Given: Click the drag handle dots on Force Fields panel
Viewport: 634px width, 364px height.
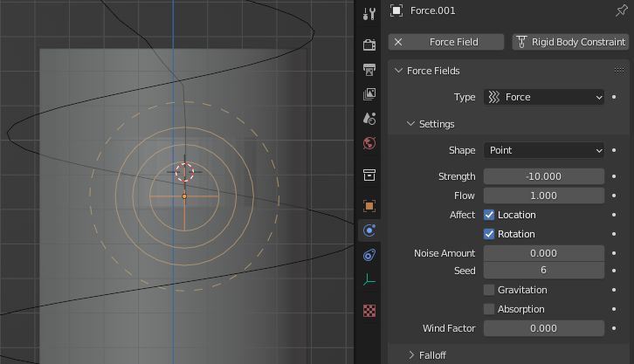Looking at the screenshot, I should pyautogui.click(x=619, y=71).
